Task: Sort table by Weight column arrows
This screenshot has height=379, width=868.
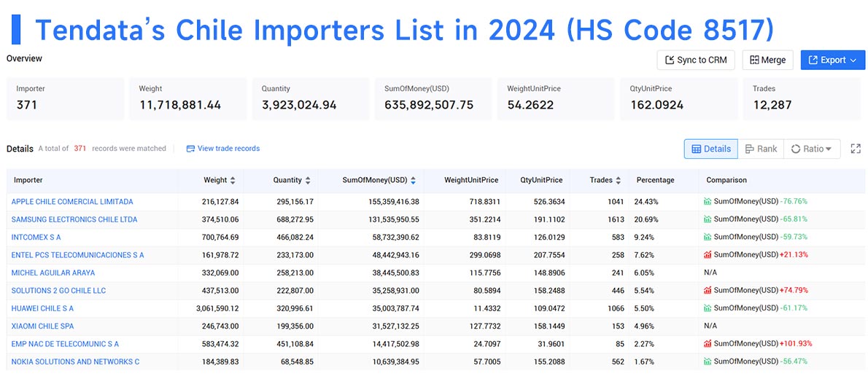Action: pos(233,180)
